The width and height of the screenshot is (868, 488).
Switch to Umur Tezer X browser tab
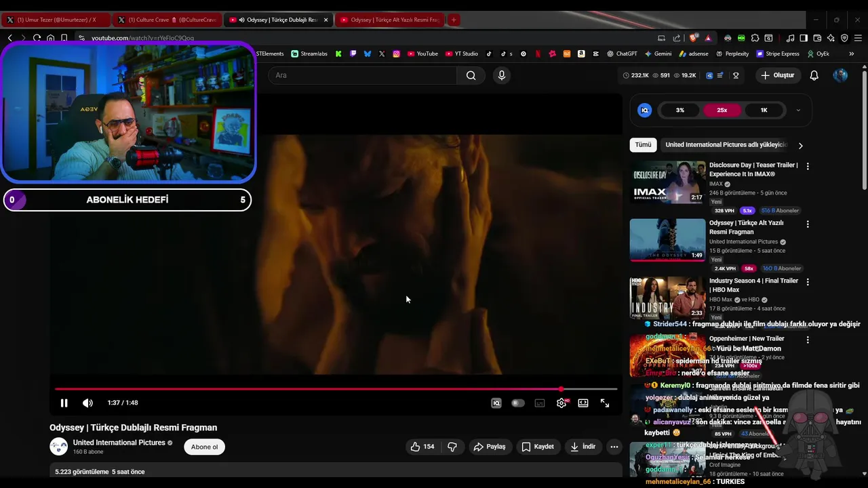tap(56, 20)
